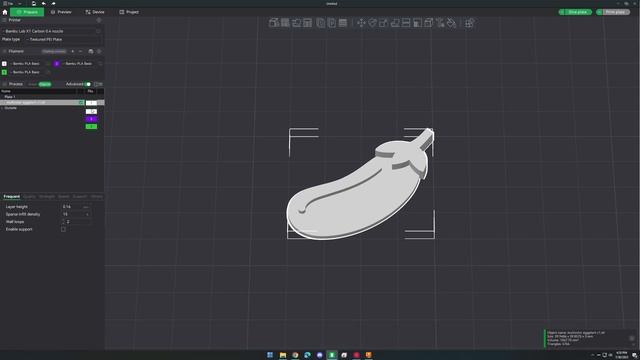Edit the Bambu Lab X1 Carbon preset
Screen dimensions: 640x360
98,31
